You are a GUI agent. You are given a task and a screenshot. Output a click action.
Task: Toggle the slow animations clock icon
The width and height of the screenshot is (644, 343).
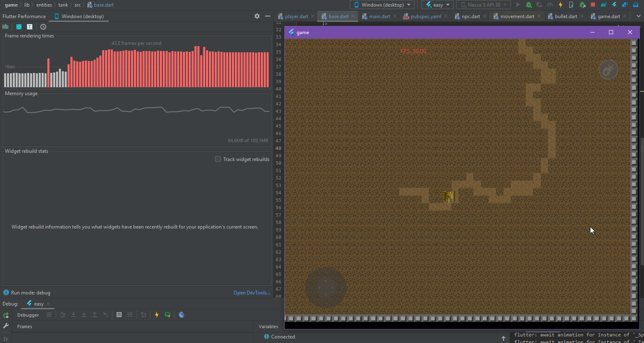(43, 27)
